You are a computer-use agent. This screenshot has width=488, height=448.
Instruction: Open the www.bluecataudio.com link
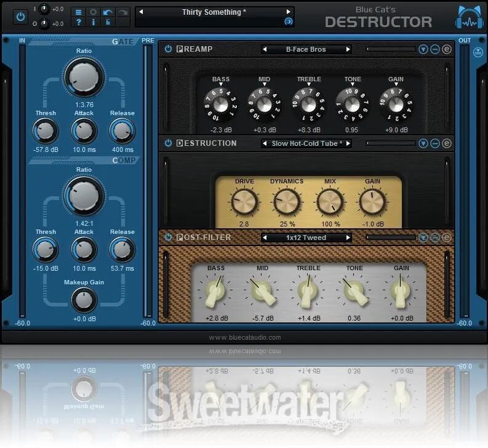245,337
